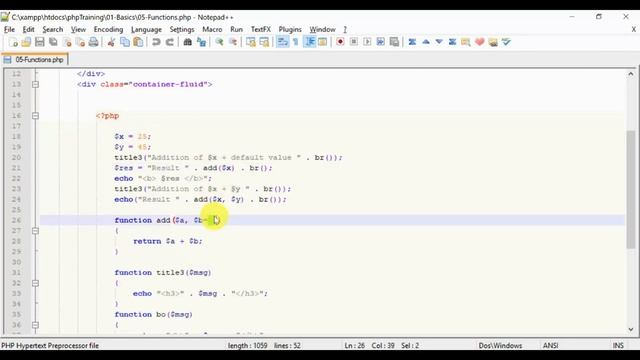The width and height of the screenshot is (640, 360).
Task: Click the New file toolbar icon
Action: coord(13,42)
